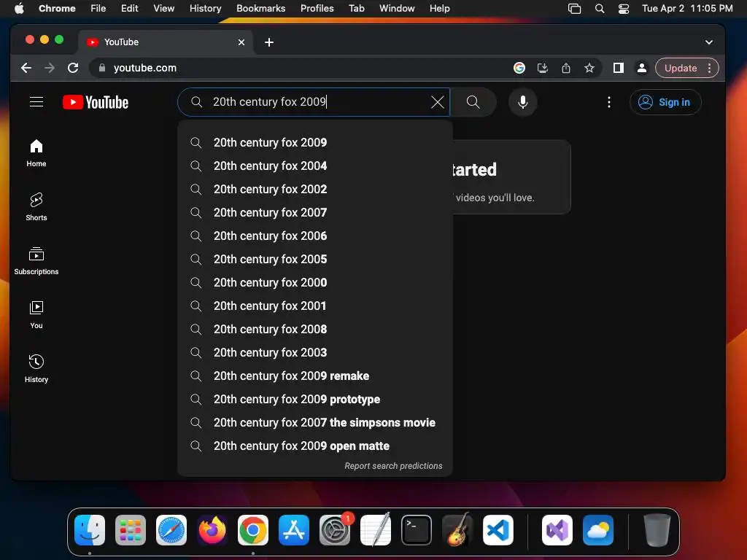Go to Home in sidebar

[36, 153]
